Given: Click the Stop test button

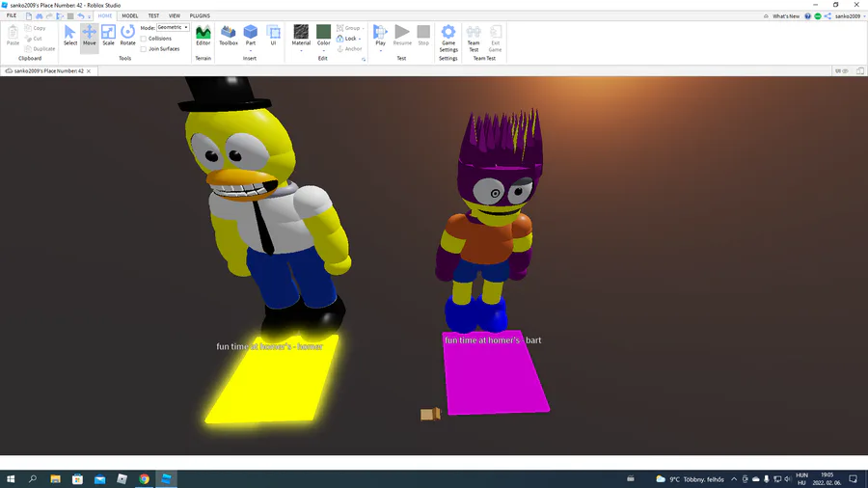Looking at the screenshot, I should pos(423,36).
